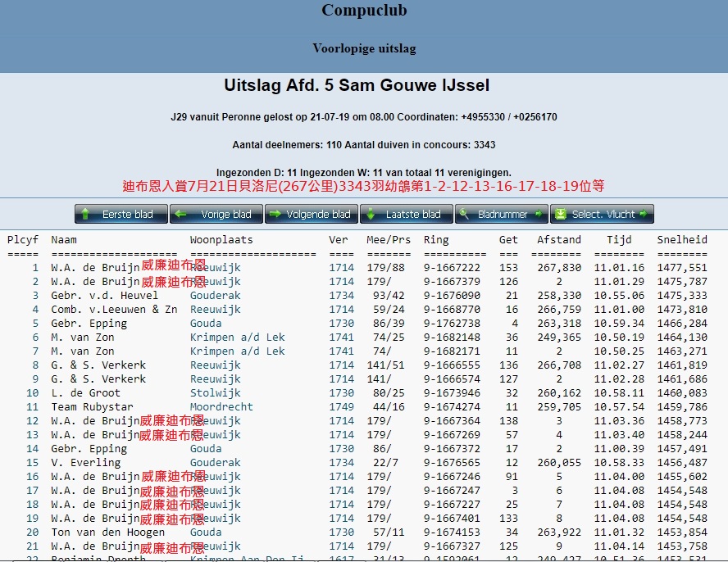Click the Tijd column header
728x562 pixels.
pos(619,240)
